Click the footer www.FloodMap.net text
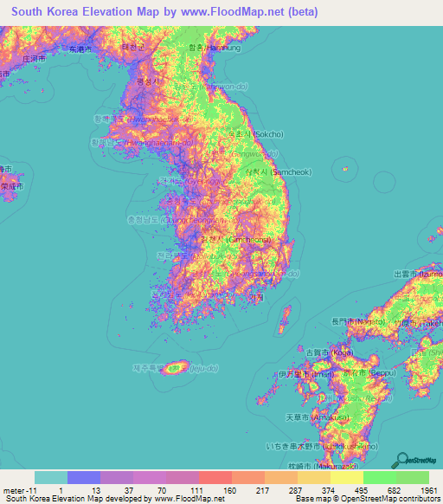Screen dimensions: 443x504 189,499
